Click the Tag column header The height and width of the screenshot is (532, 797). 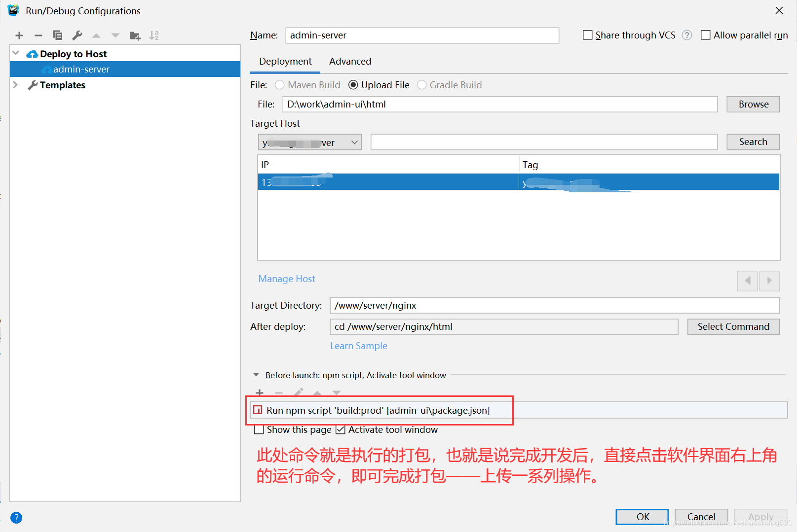(x=649, y=165)
